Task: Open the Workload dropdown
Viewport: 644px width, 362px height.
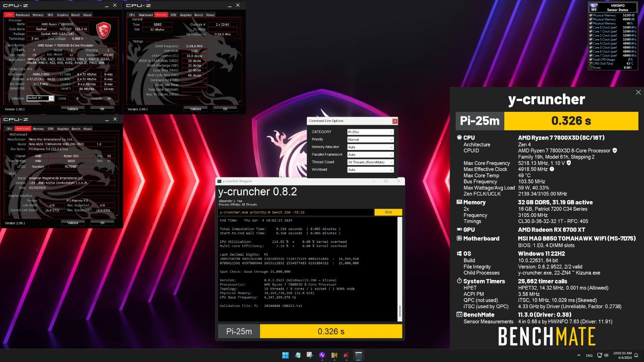Action: [370, 170]
